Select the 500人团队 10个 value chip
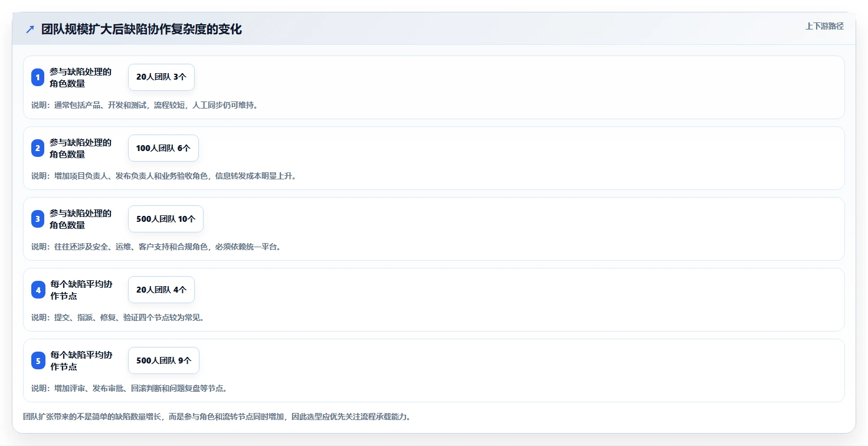The width and height of the screenshot is (868, 446). pos(166,219)
